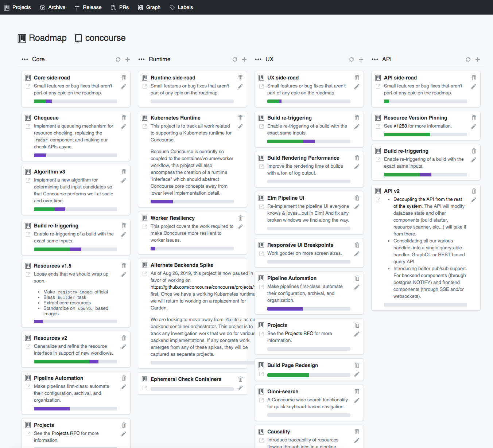Switch to the Archive tab

53,7
